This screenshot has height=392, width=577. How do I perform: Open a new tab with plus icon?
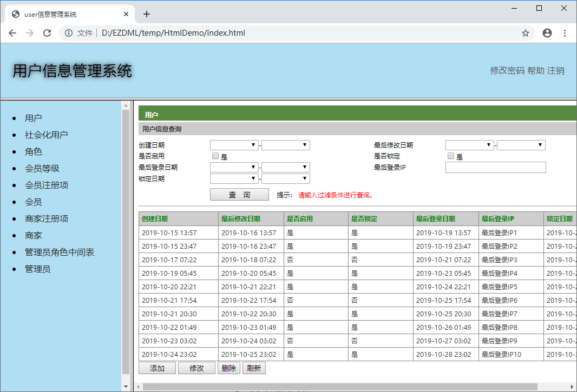[x=147, y=14]
